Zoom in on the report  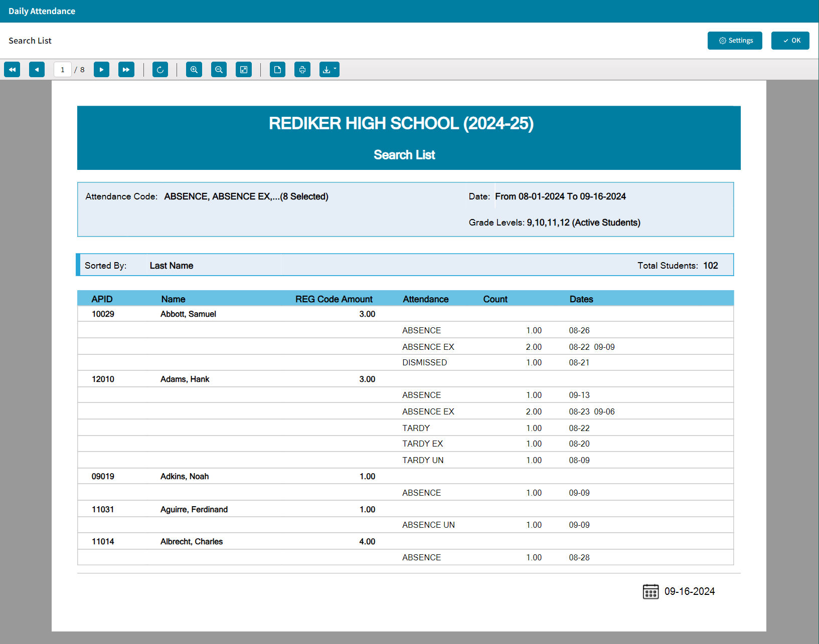tap(194, 70)
